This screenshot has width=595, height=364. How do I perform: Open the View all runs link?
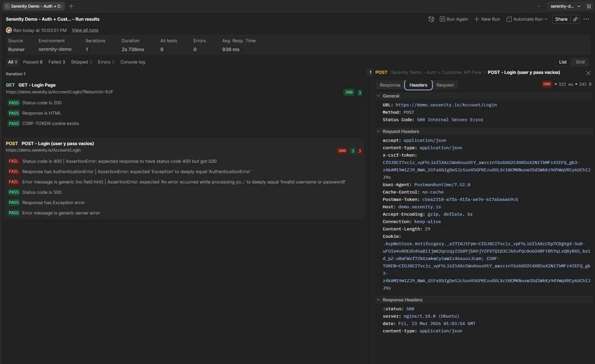point(85,30)
